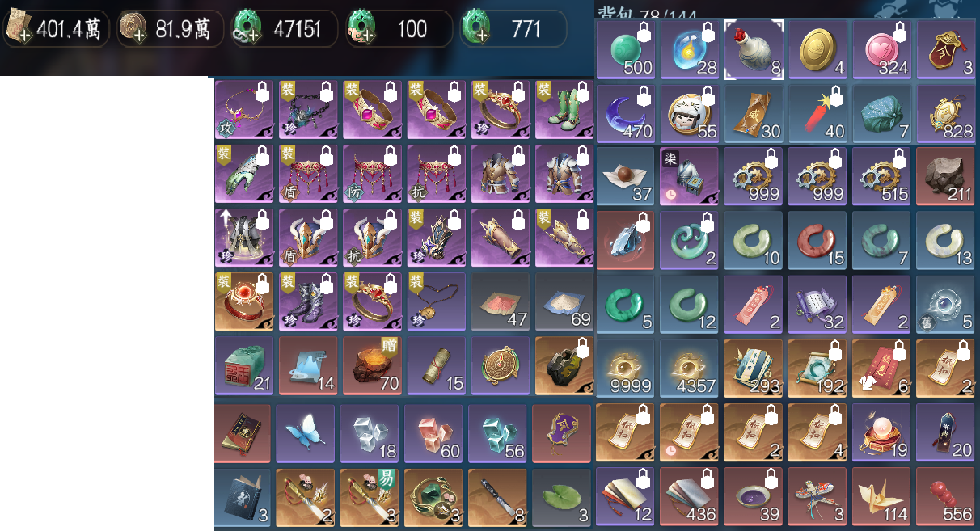The width and height of the screenshot is (980, 531).
Task: Click the dark ore rock with 211
Action: pos(946,178)
